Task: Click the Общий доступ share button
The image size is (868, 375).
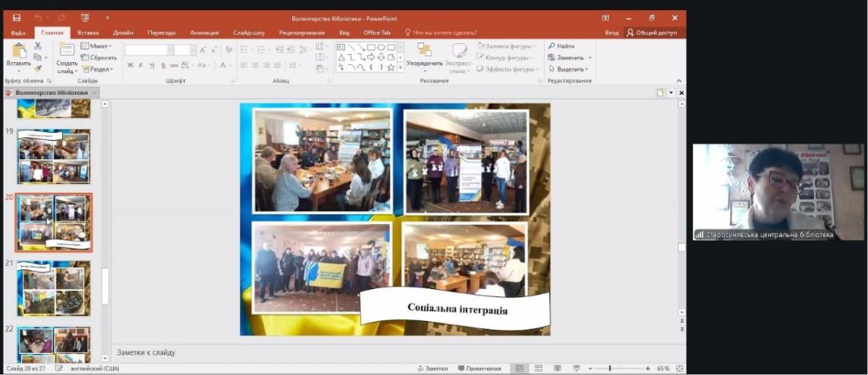Action: pos(652,33)
